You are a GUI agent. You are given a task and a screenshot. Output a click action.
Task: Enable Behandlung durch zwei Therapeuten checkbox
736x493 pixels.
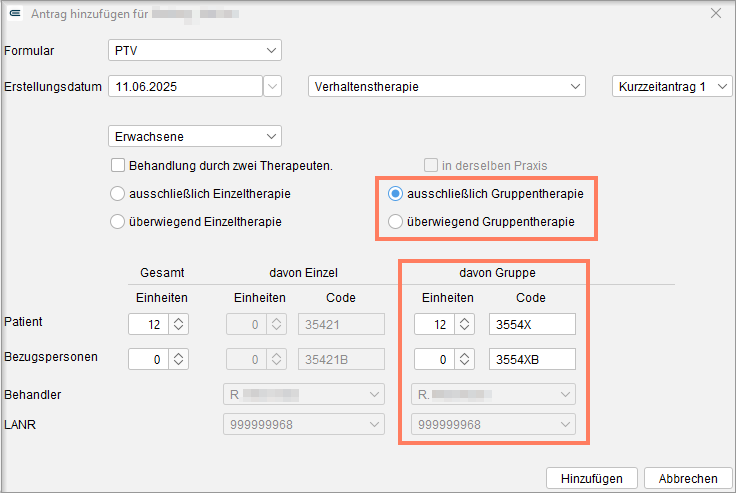click(118, 165)
